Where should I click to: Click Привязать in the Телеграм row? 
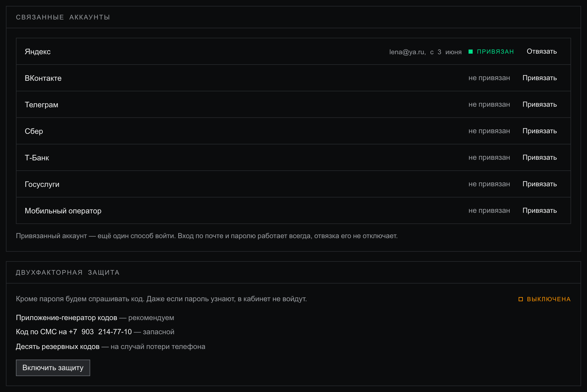(540, 104)
